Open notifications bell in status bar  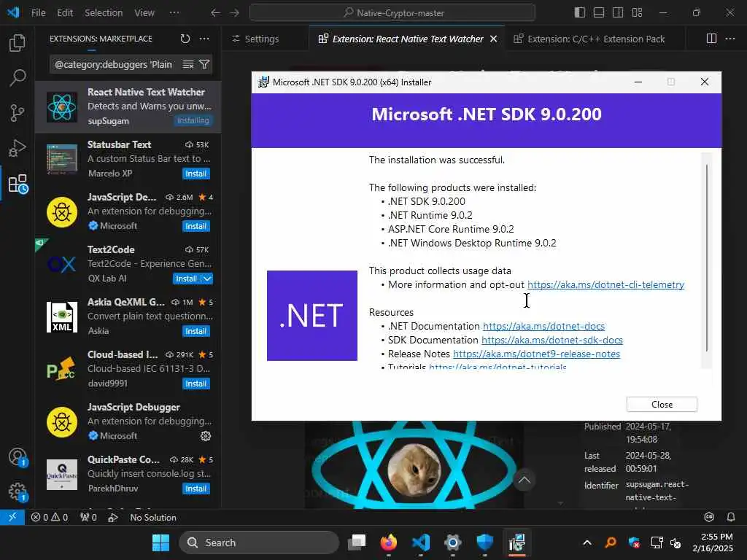pyautogui.click(x=731, y=517)
